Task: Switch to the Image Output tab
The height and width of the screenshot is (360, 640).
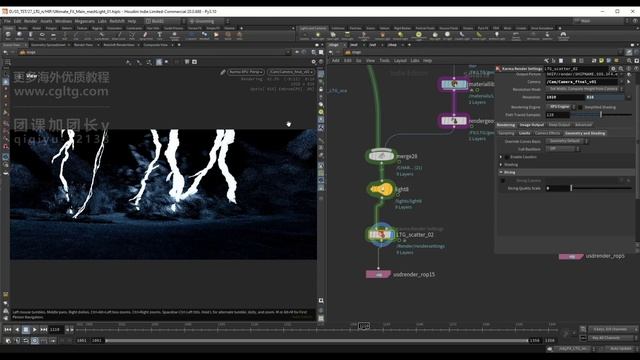Action: click(x=531, y=125)
